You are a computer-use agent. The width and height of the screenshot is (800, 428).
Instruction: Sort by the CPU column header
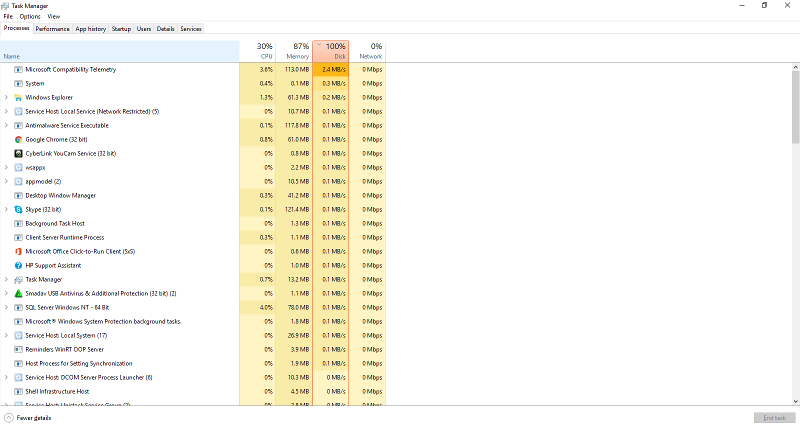pos(258,52)
